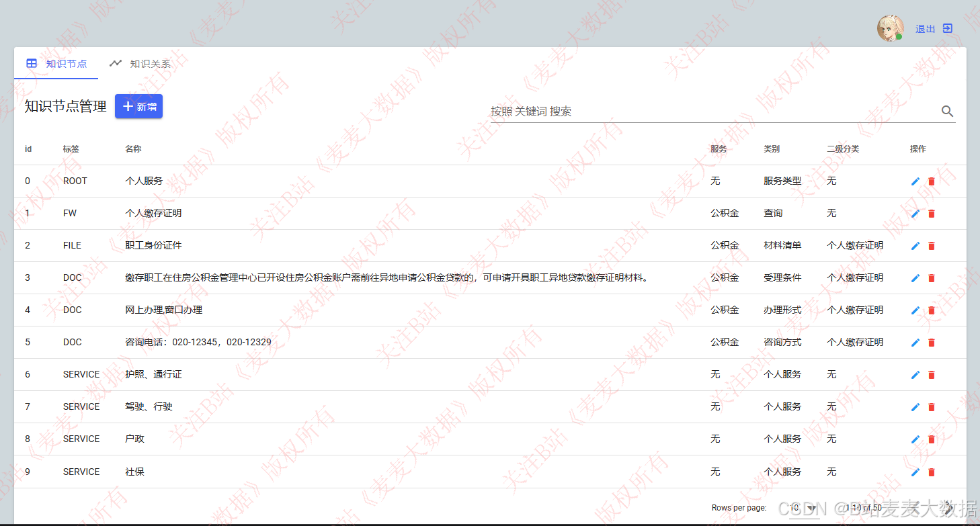Viewport: 980px width, 526px height.
Task: Sort by the 标签 column header
Action: coord(71,149)
